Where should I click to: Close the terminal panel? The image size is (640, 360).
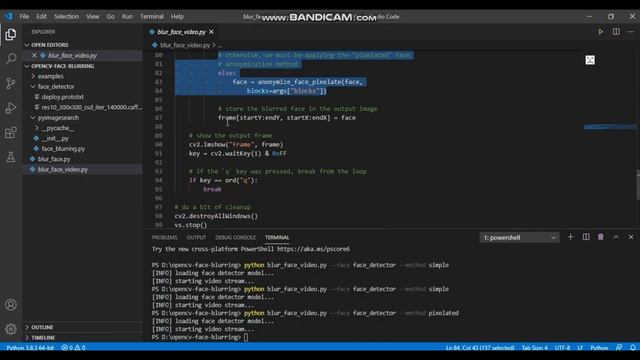[631, 237]
